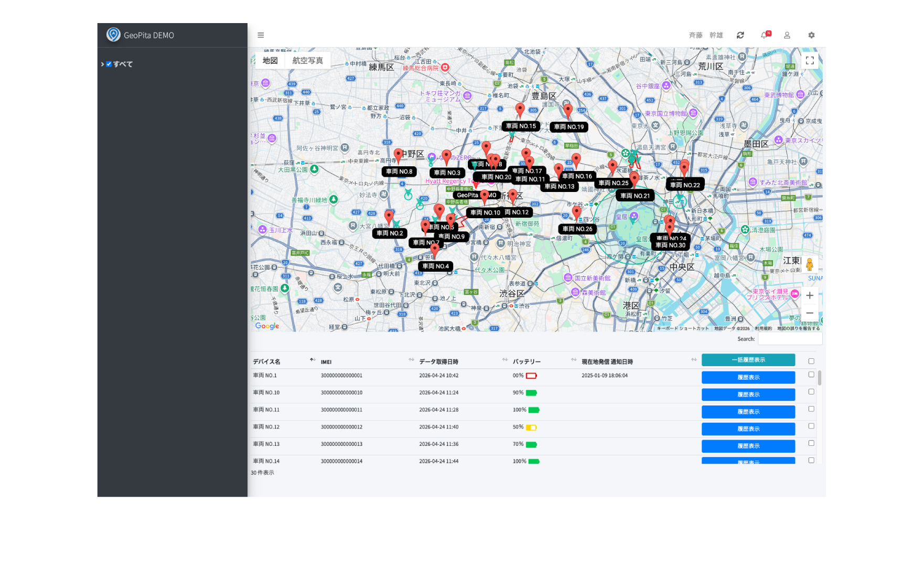
Task: Check the select-all checkbox in table header
Action: point(811,361)
